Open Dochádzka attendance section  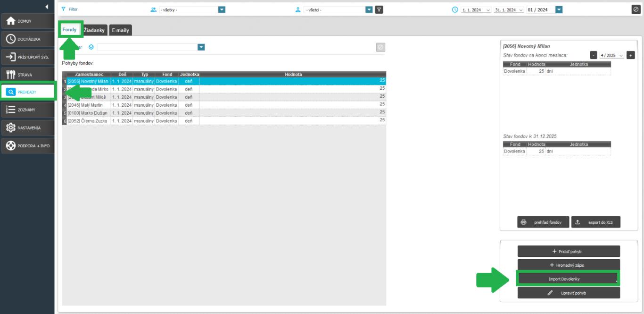pyautogui.click(x=27, y=39)
